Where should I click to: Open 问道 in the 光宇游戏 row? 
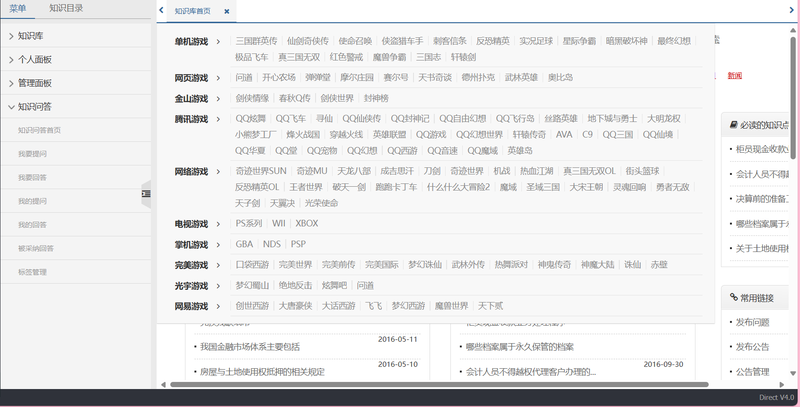pyautogui.click(x=365, y=285)
